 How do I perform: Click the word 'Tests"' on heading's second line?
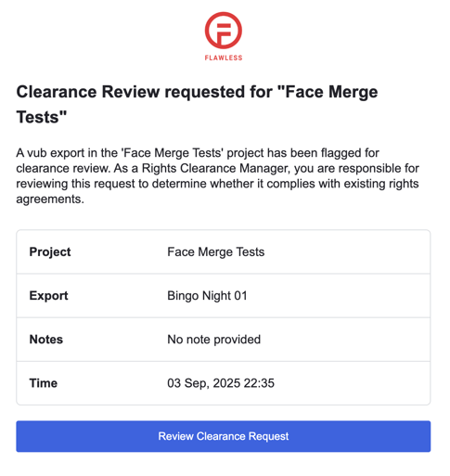(42, 118)
